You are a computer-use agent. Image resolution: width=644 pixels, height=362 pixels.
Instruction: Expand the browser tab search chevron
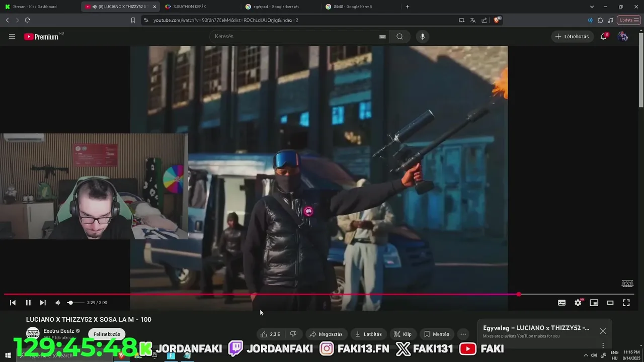[x=592, y=7]
